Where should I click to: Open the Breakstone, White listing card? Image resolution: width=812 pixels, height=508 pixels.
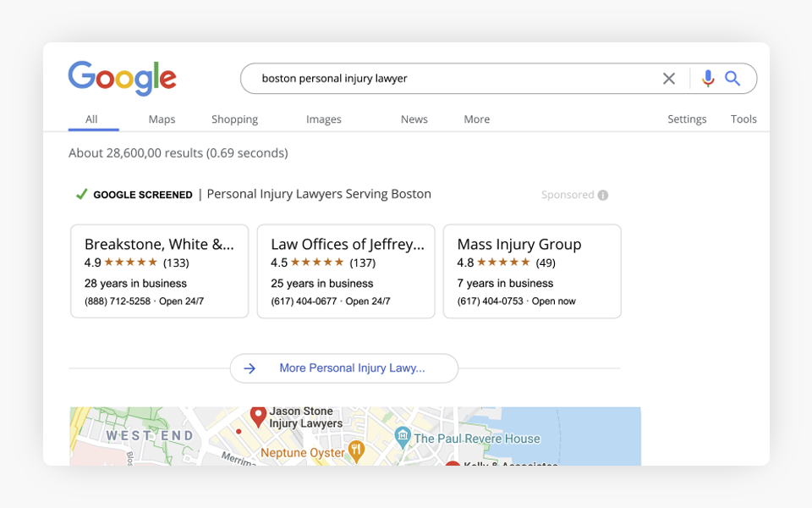159,271
